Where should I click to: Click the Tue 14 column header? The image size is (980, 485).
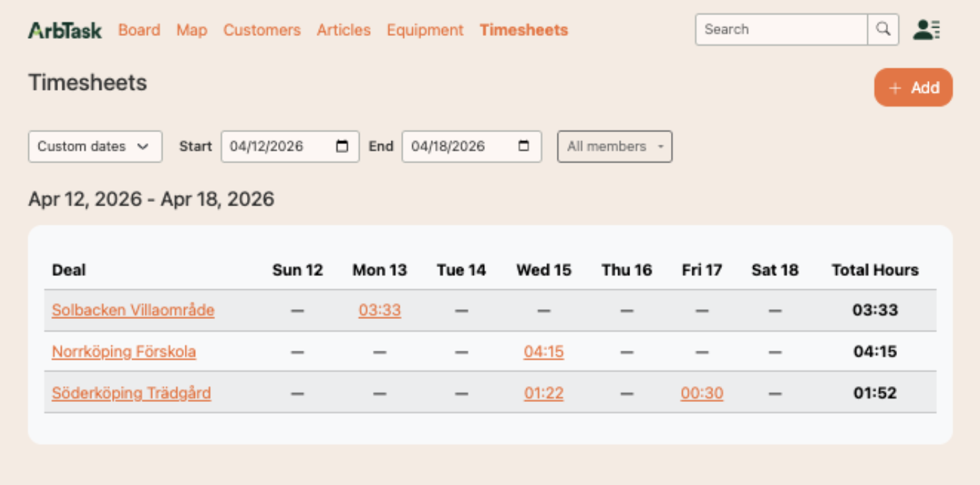tap(461, 270)
